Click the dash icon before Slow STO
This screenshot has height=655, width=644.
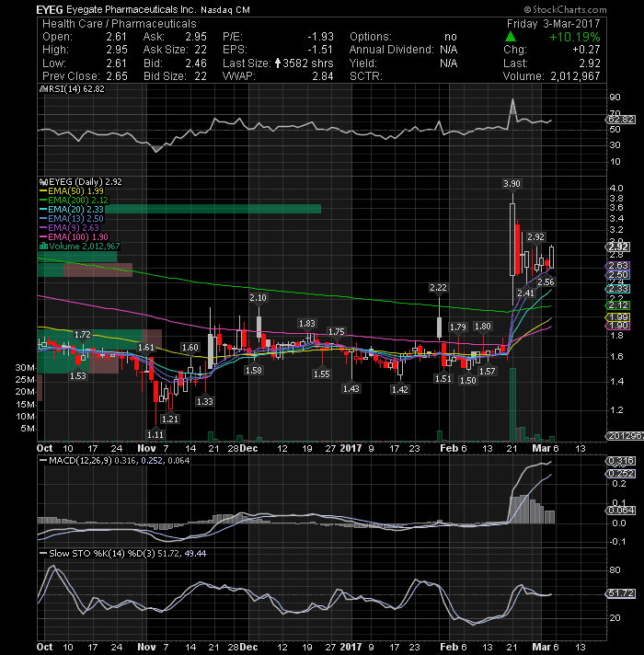tap(43, 553)
